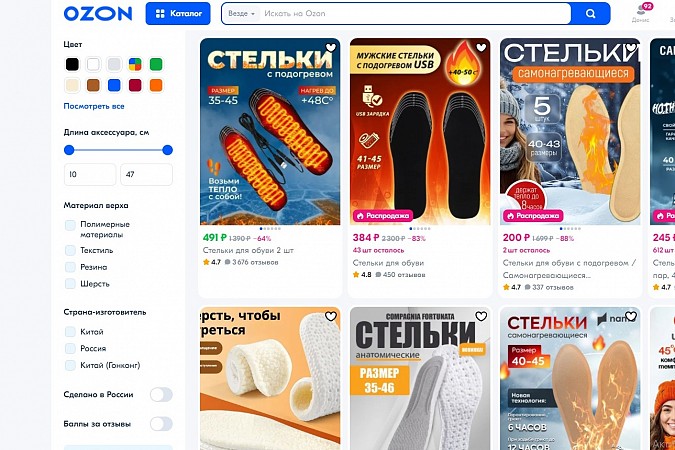The height and width of the screenshot is (450, 675).
Task: Pick the green color swatch
Action: coord(156,64)
